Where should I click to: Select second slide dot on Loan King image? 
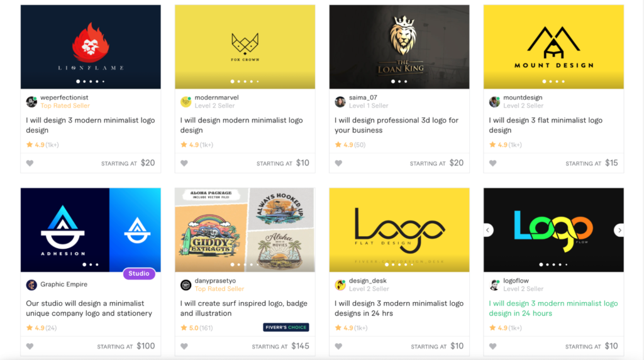coord(399,81)
